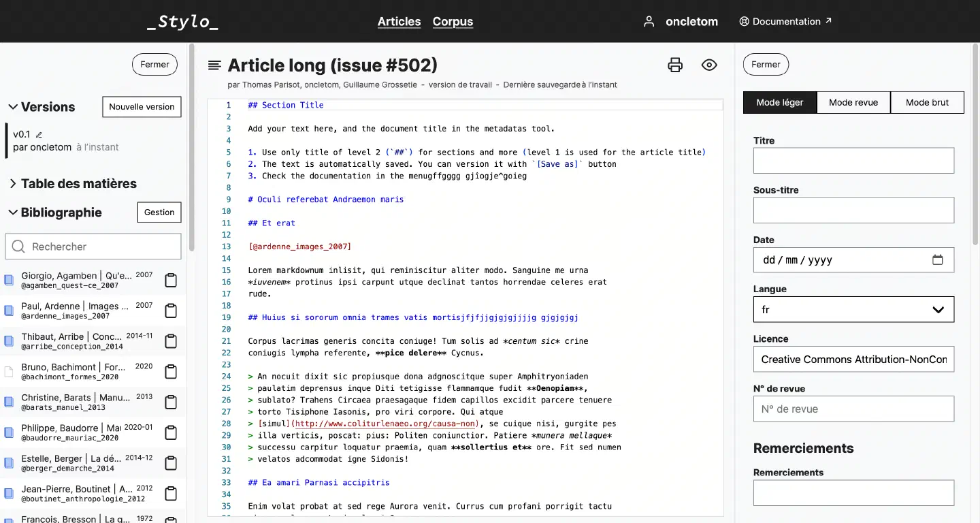
Task: Open article preview with eye icon
Action: click(x=709, y=65)
